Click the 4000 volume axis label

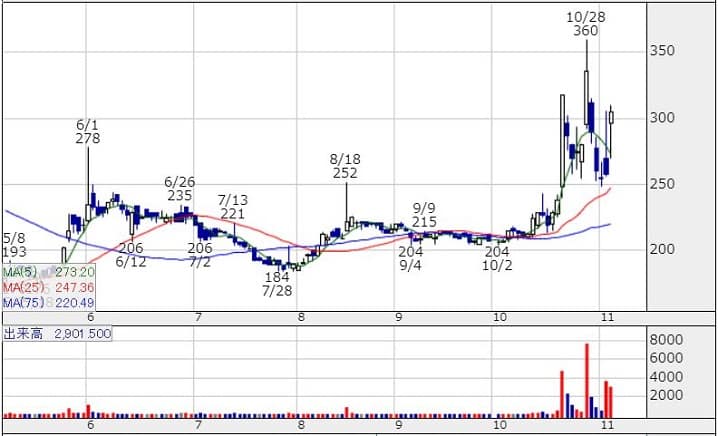(x=666, y=377)
